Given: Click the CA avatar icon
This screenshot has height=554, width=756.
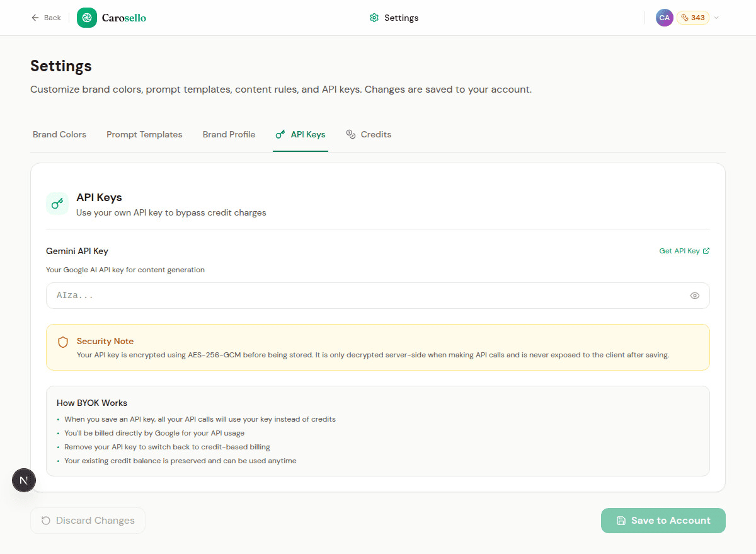Looking at the screenshot, I should tap(664, 18).
